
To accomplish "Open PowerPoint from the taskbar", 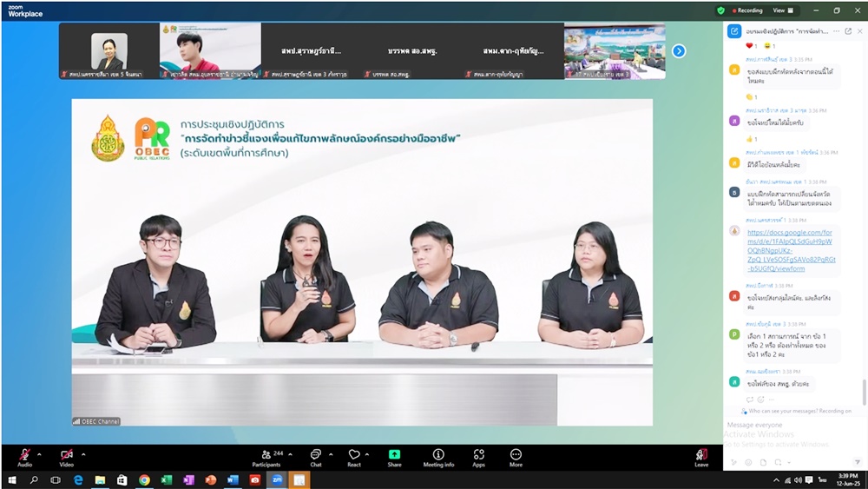I will (x=210, y=480).
